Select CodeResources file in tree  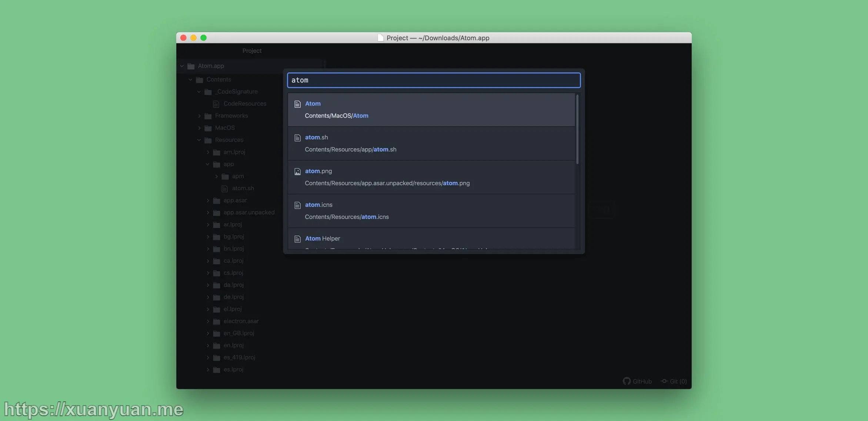pos(245,104)
